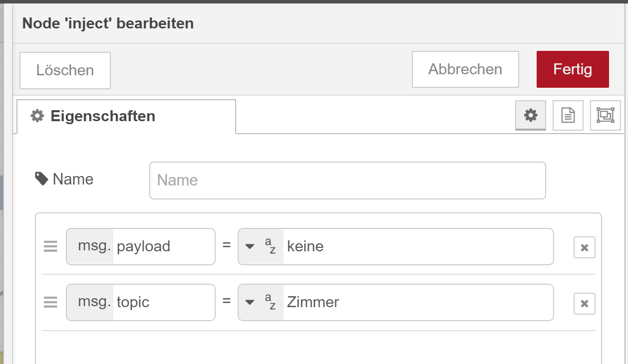Viewport: 628px width, 364px height.
Task: Focus the Name input field
Action: pyautogui.click(x=347, y=181)
